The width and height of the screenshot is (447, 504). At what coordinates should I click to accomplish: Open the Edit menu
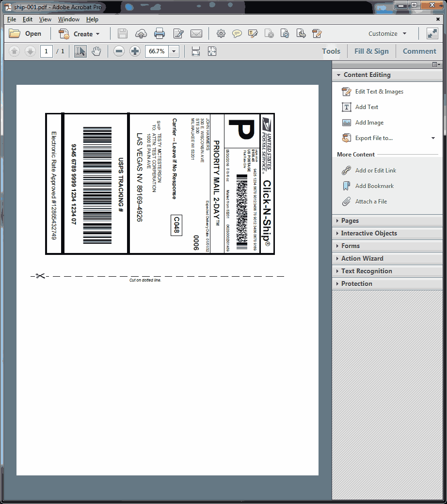point(27,19)
